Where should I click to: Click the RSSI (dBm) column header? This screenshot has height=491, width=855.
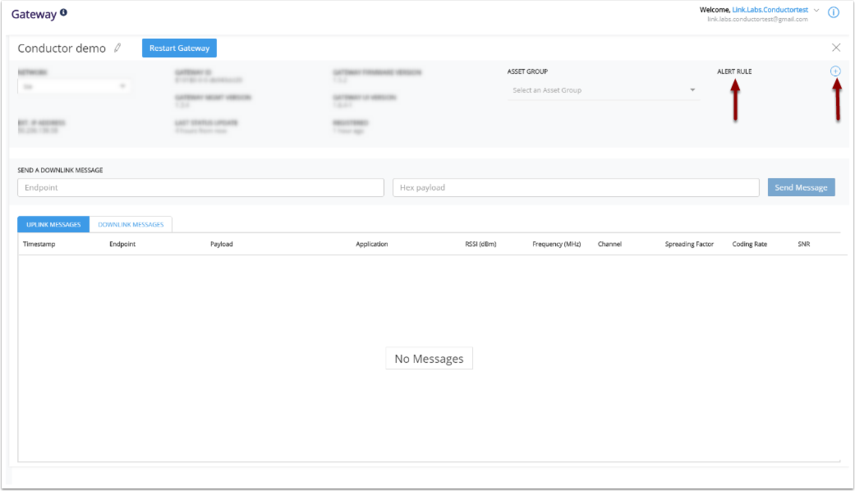[x=480, y=244]
